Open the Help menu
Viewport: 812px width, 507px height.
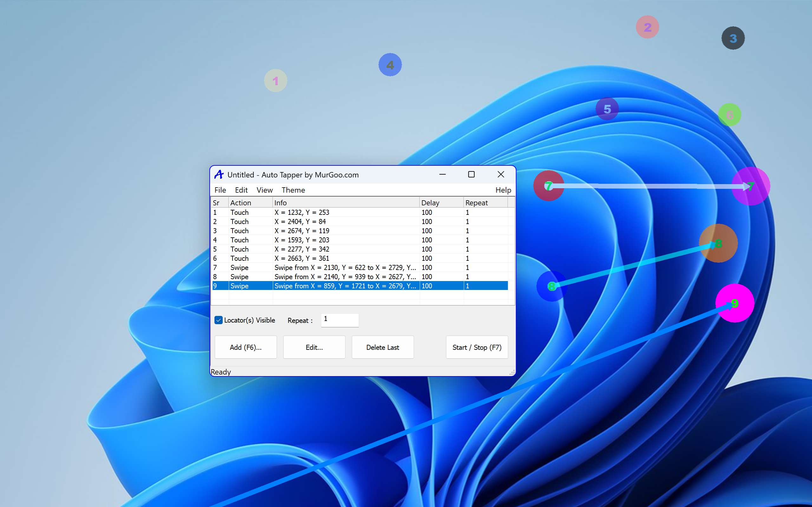[x=503, y=190]
